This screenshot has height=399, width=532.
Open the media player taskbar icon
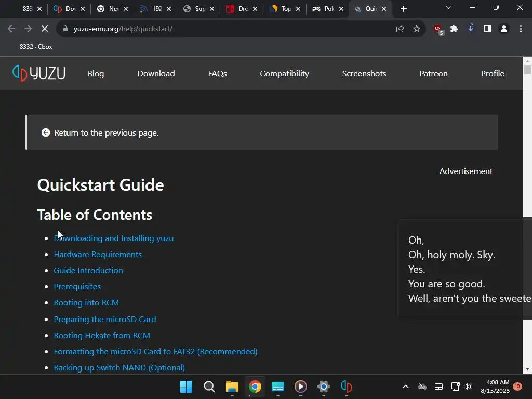pos(301,387)
